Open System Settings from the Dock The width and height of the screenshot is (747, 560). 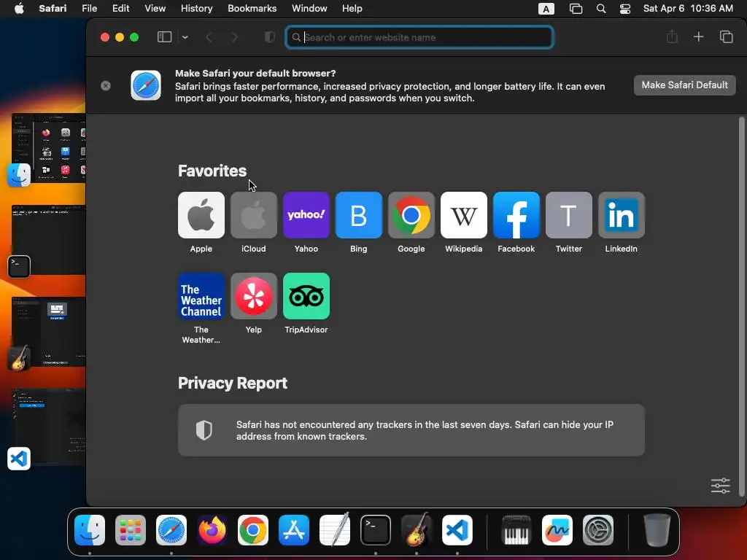tap(598, 530)
